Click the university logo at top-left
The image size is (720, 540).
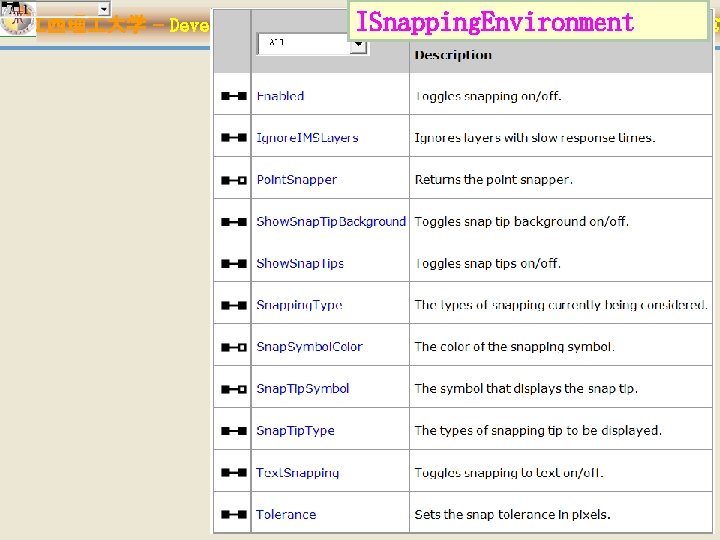click(17, 17)
